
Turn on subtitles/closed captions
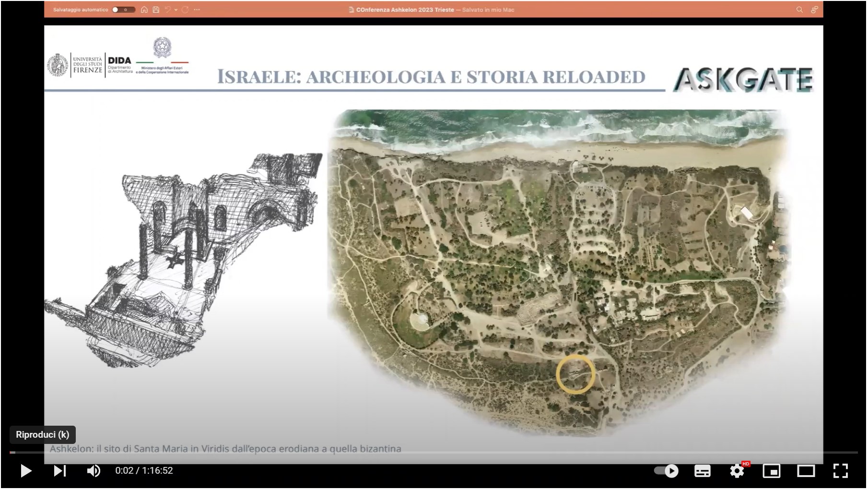pos(703,471)
